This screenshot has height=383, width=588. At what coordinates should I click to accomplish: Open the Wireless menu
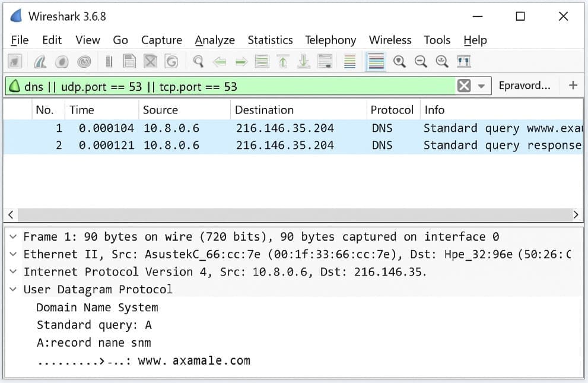pyautogui.click(x=390, y=40)
